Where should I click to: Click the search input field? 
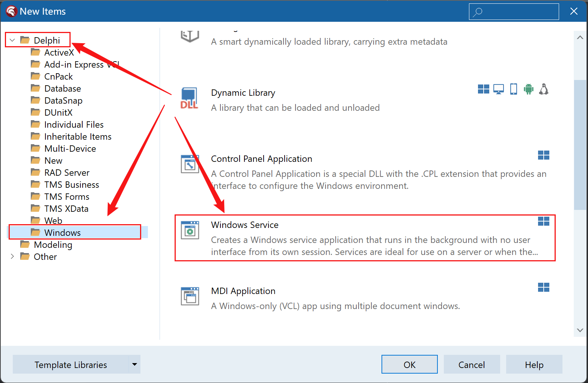pyautogui.click(x=514, y=12)
